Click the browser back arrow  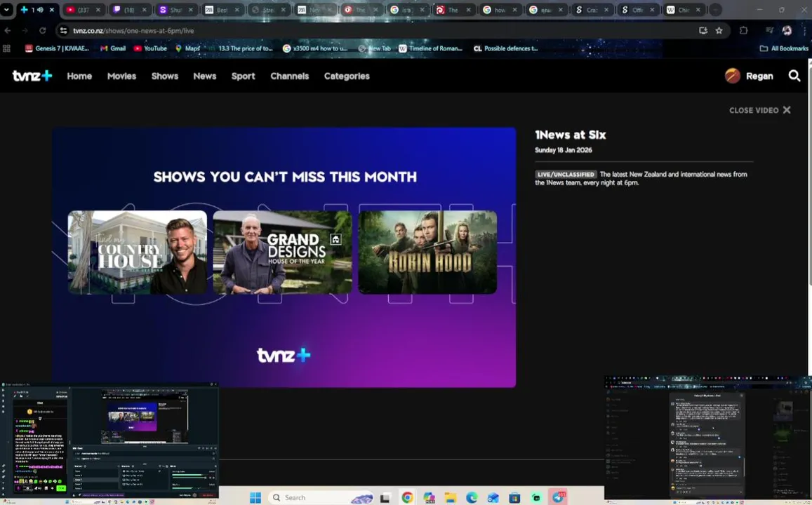(x=8, y=31)
